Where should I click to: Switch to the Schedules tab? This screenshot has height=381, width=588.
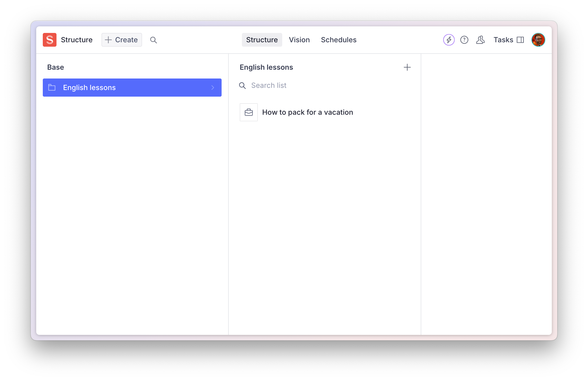(x=339, y=40)
